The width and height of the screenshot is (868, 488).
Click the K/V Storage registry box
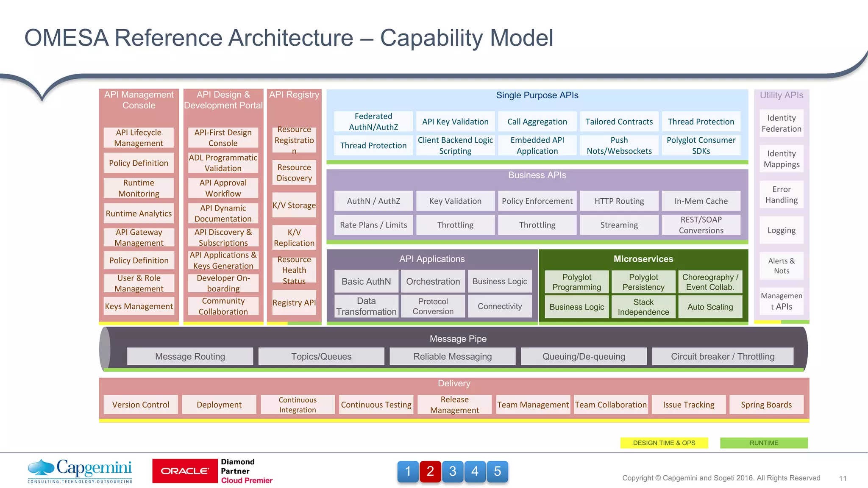(294, 205)
